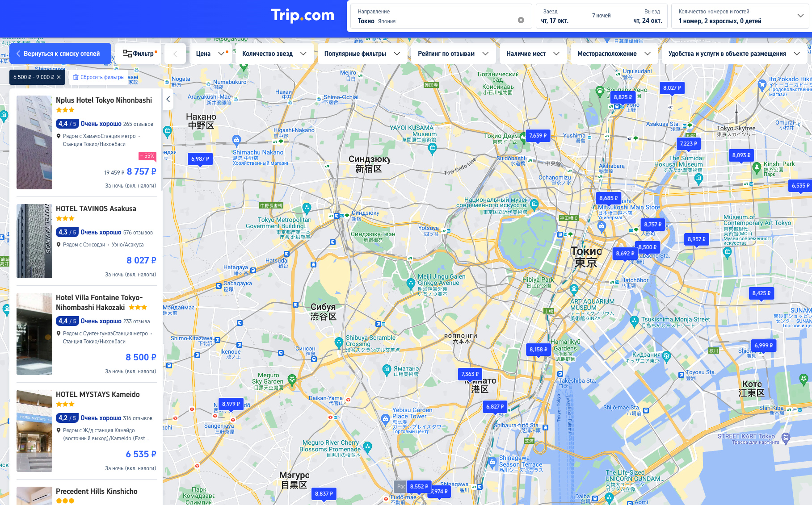
Task: Click STREET KART Tokyo map pin
Action: (786, 438)
